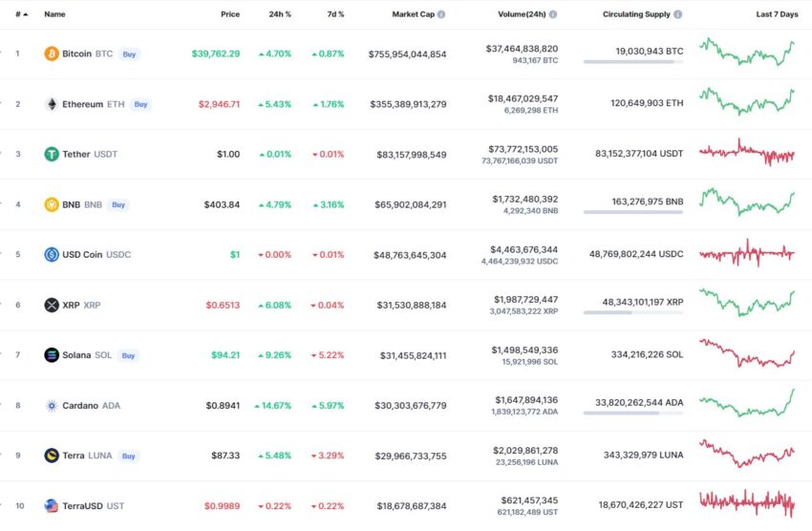Viewport: 812px width, 531px height.
Task: Open the Circulating Supply info icon
Action: pyautogui.click(x=678, y=14)
